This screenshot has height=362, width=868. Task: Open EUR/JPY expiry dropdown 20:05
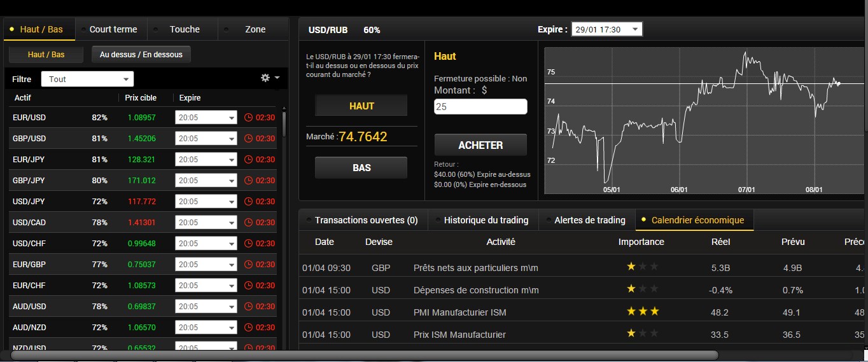[206, 159]
